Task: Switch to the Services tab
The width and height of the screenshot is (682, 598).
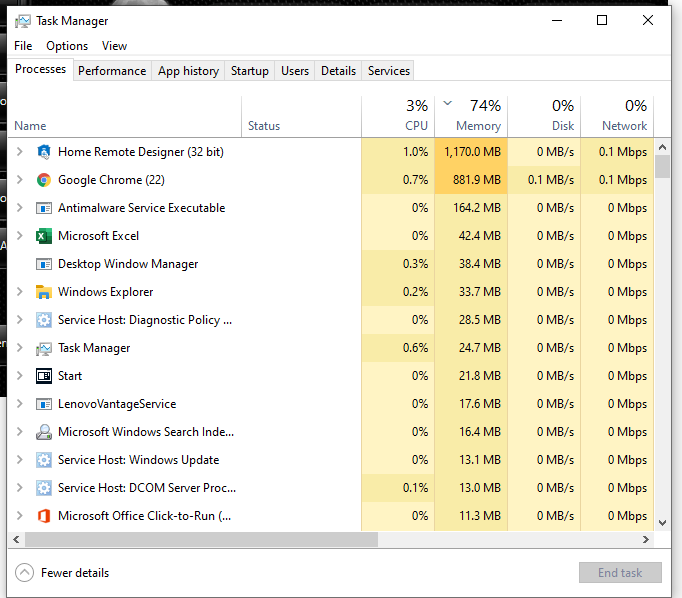Action: pyautogui.click(x=389, y=70)
